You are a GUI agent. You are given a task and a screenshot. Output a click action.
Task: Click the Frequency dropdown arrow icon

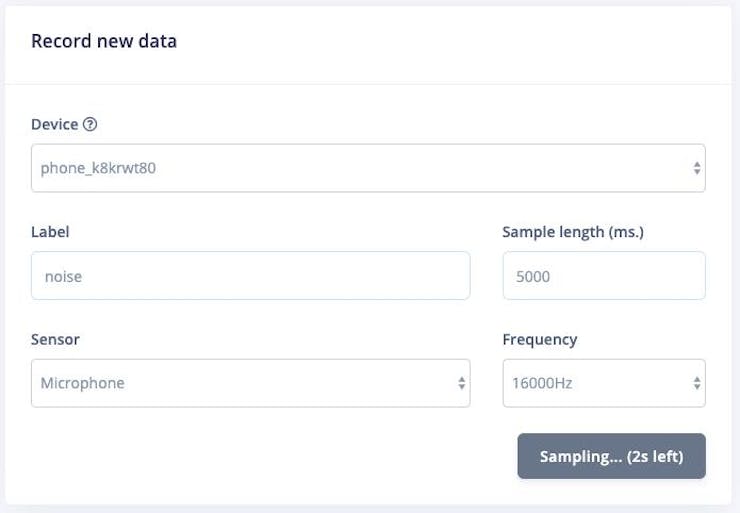tap(697, 383)
